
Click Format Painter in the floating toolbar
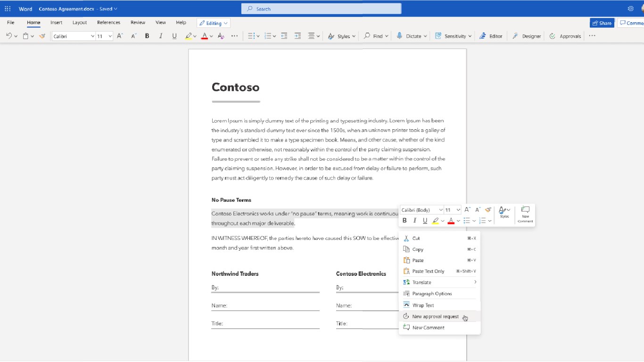pyautogui.click(x=488, y=210)
